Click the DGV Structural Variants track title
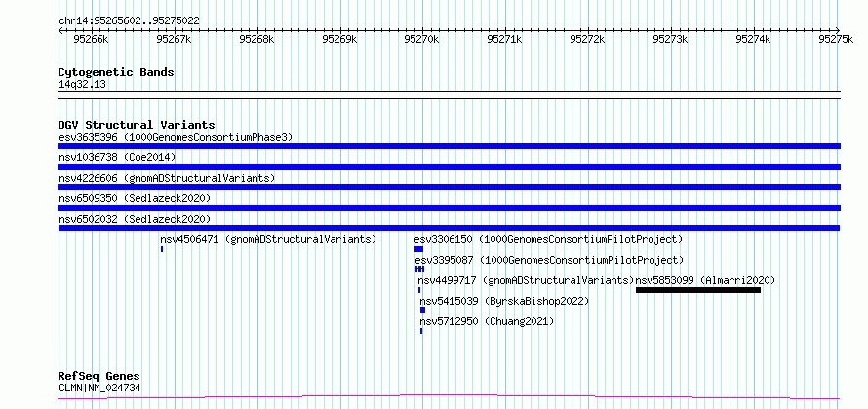Screen dimensions: 868x409 click(137, 125)
